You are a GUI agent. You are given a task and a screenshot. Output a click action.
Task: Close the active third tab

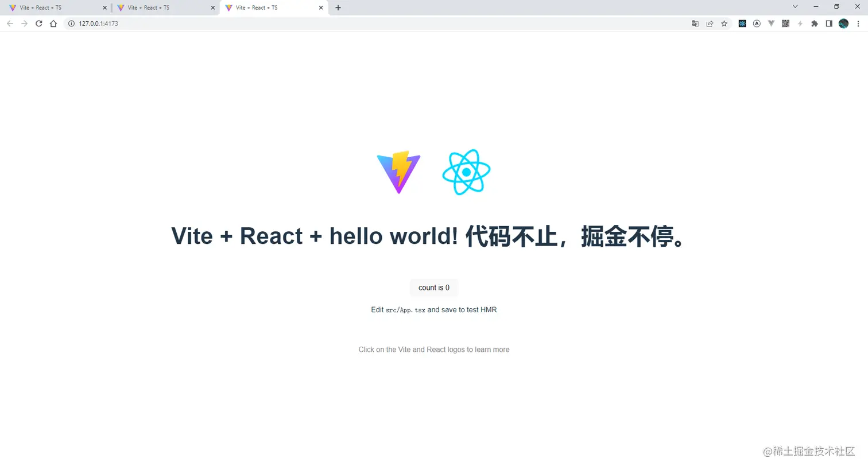pyautogui.click(x=321, y=8)
